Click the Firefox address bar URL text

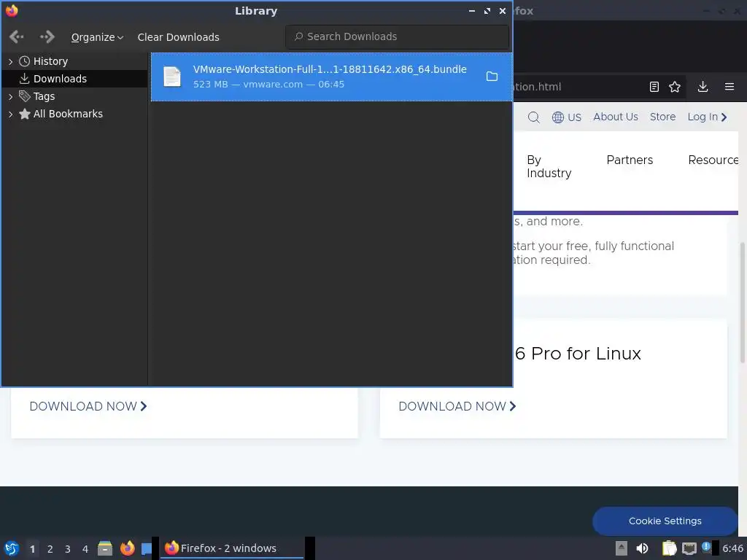(538, 87)
